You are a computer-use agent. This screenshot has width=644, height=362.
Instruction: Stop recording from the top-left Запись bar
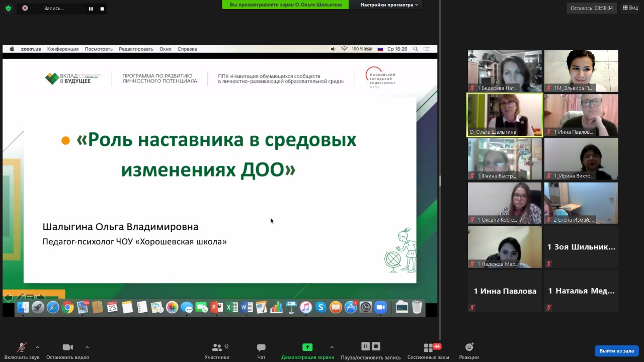[102, 9]
